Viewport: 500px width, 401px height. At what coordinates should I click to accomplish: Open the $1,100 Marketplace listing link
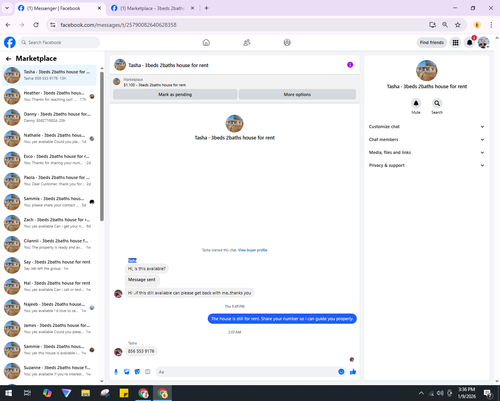click(x=155, y=85)
